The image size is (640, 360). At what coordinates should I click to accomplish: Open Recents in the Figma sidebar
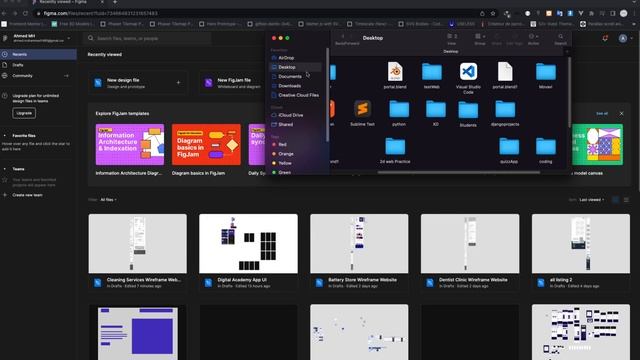(x=38, y=54)
